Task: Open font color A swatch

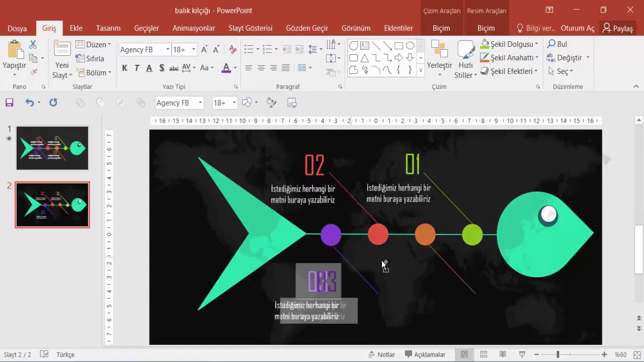Action: [226, 68]
